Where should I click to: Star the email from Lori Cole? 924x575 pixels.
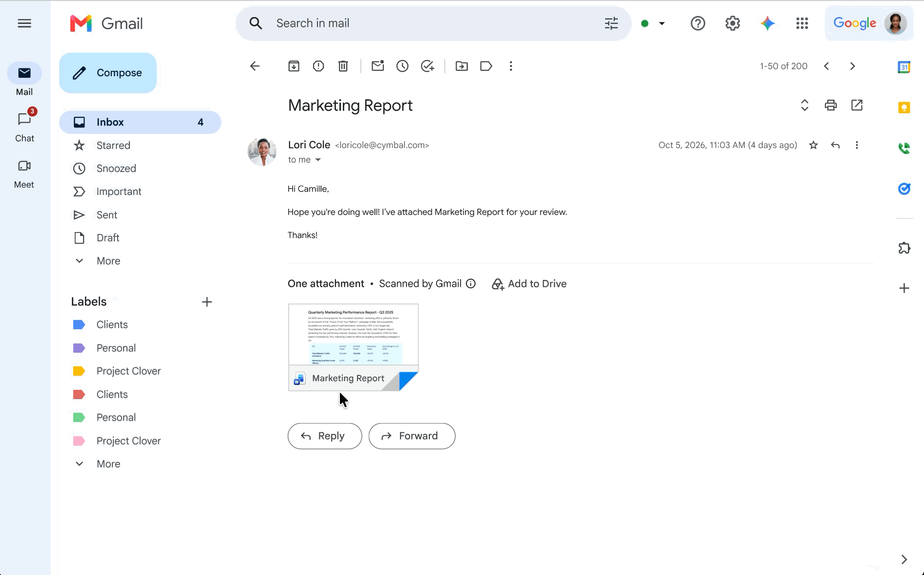pos(813,145)
